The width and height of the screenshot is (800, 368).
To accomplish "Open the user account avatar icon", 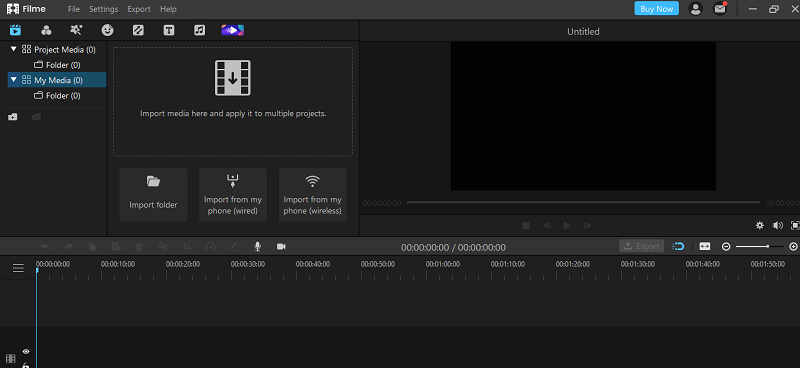I will coord(695,9).
